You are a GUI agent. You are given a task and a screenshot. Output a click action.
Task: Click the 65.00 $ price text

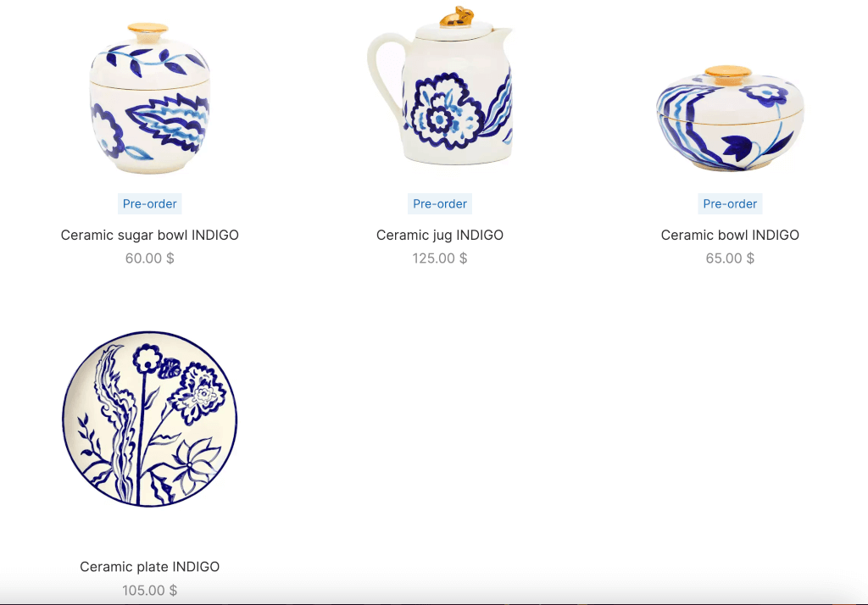coord(730,258)
